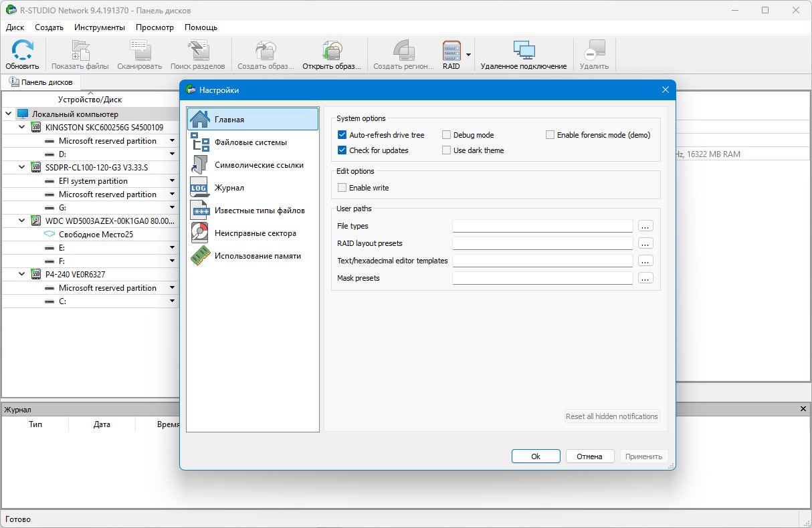Open the RAID toolbar dropdown arrow
Image resolution: width=812 pixels, height=528 pixels.
point(469,55)
